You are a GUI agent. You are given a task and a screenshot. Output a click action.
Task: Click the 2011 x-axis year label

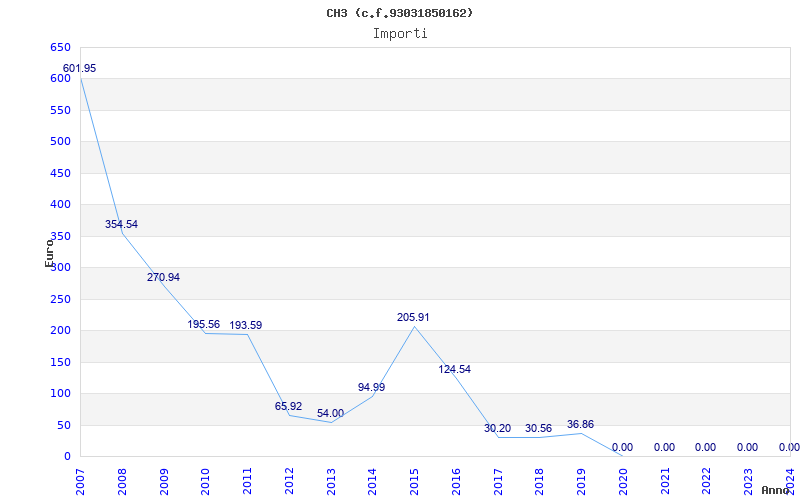tap(247, 482)
